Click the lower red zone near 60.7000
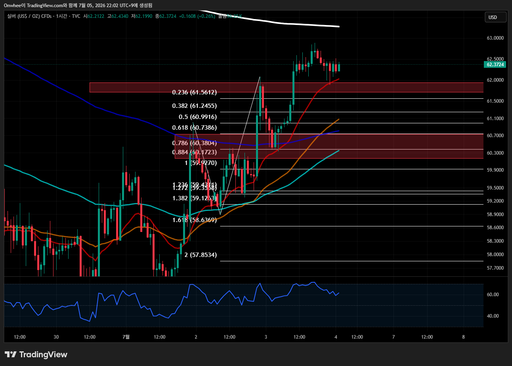The height and width of the screenshot is (366, 512). [329, 146]
